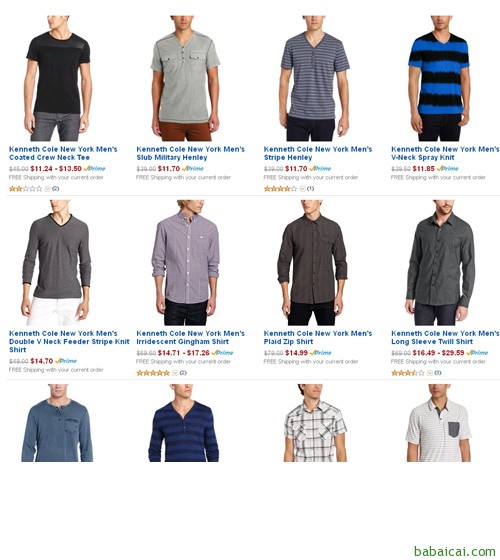The image size is (500, 560).
Task: Click the white plaid short-sleeve shirt photo
Action: [315, 423]
